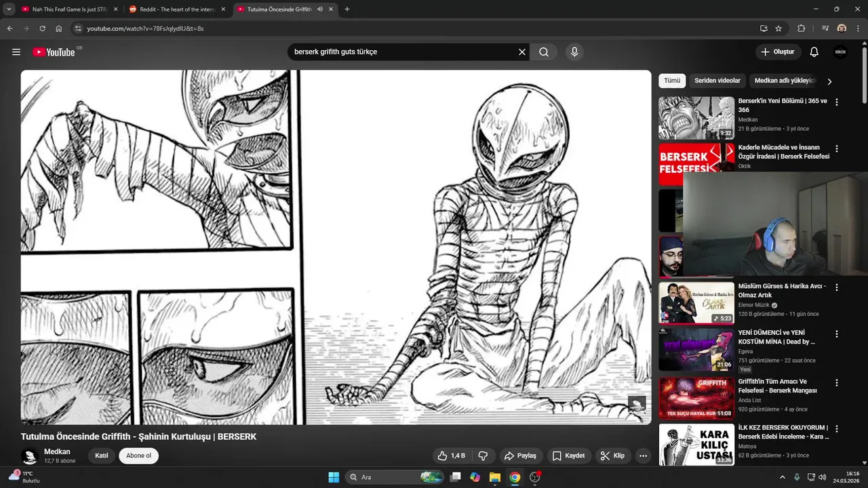This screenshot has height=488, width=868.
Task: Open the Chrome extensions puzzle icon
Action: (x=802, y=28)
